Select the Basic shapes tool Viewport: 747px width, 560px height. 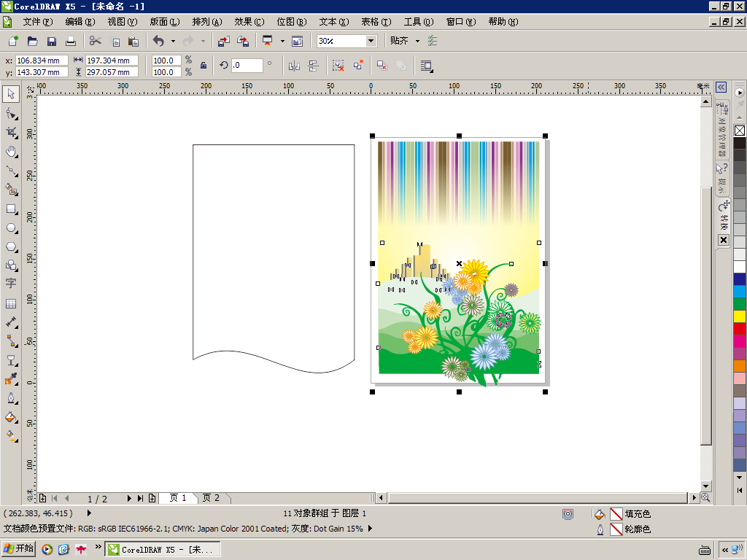[x=11, y=265]
